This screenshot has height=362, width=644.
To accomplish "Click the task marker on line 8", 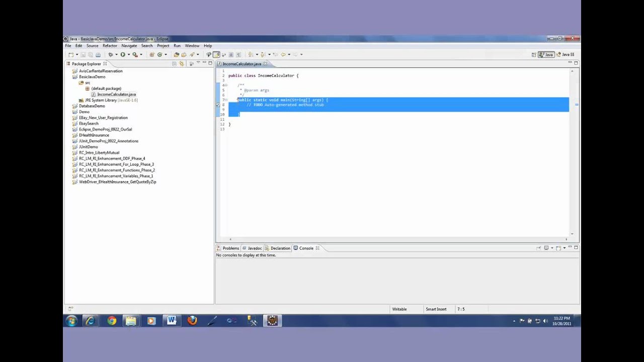I will pyautogui.click(x=218, y=105).
